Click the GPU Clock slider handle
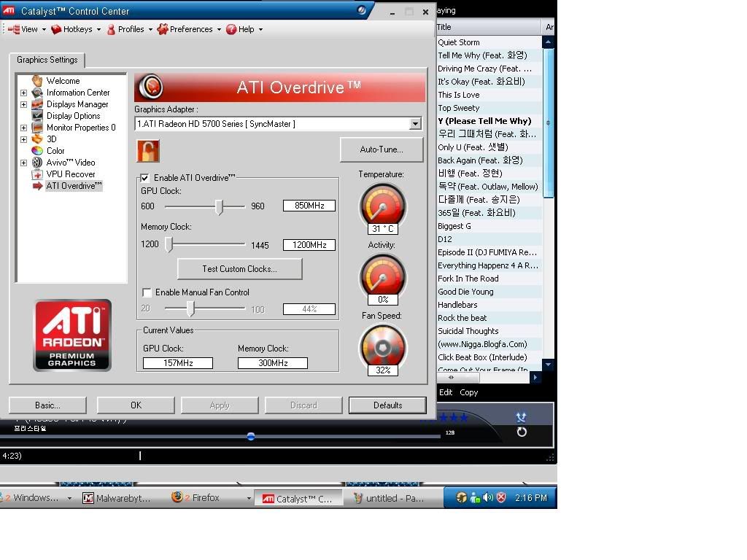Image resolution: width=747 pixels, height=560 pixels. (219, 207)
